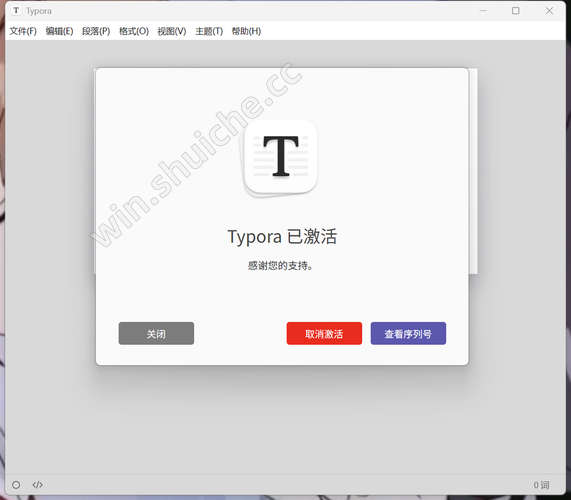Open the 格式(O) menu
Image resolution: width=571 pixels, height=500 pixels.
[134, 31]
